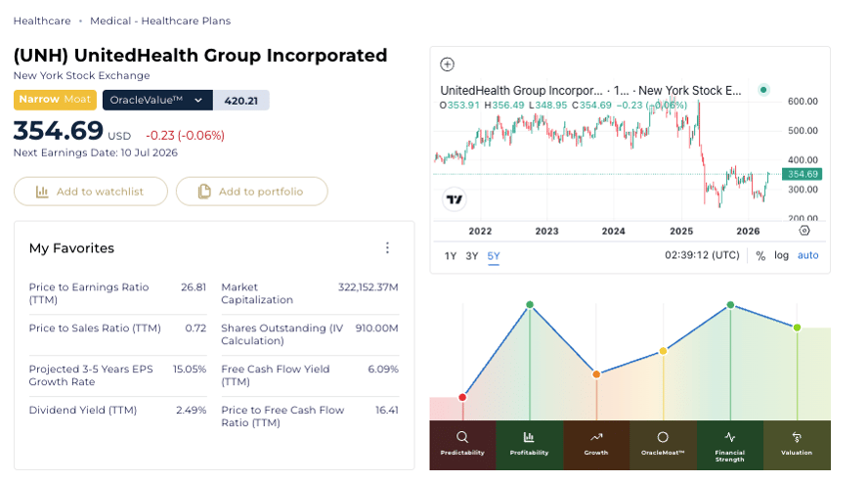The height and width of the screenshot is (481, 868).
Task: Select the Profitability bar chart tile
Action: (x=529, y=444)
